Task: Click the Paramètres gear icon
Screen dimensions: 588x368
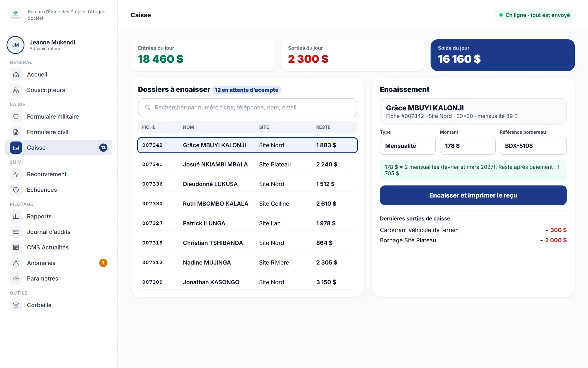Action: pyautogui.click(x=16, y=279)
